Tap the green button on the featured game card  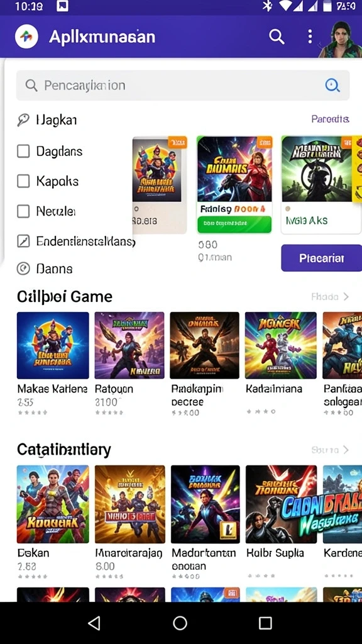[234, 225]
